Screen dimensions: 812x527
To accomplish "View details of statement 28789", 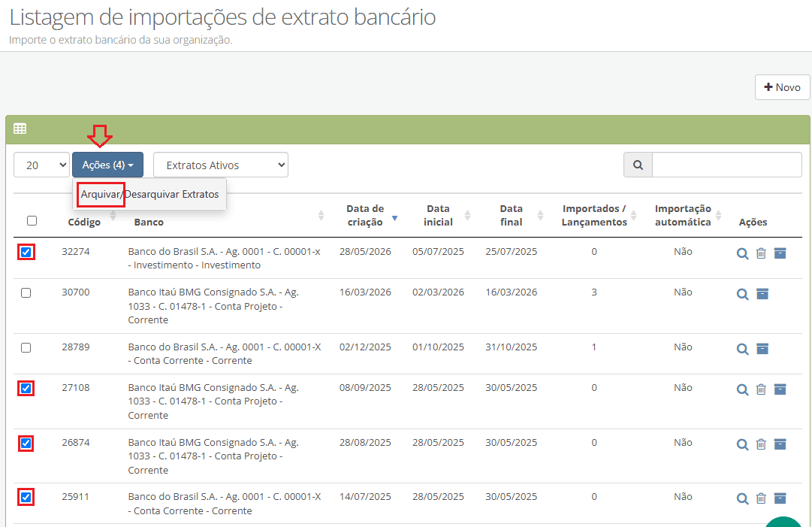I will point(743,349).
